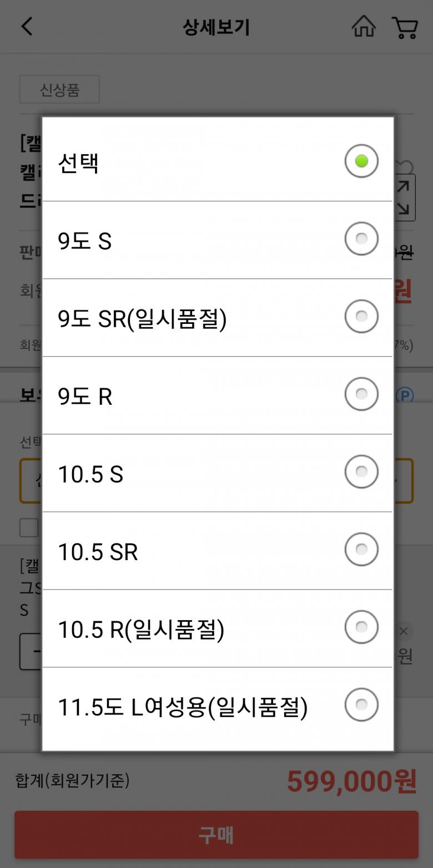This screenshot has height=868, width=433.
Task: Tap the expand arrows icon beside the product title
Action: point(404,197)
